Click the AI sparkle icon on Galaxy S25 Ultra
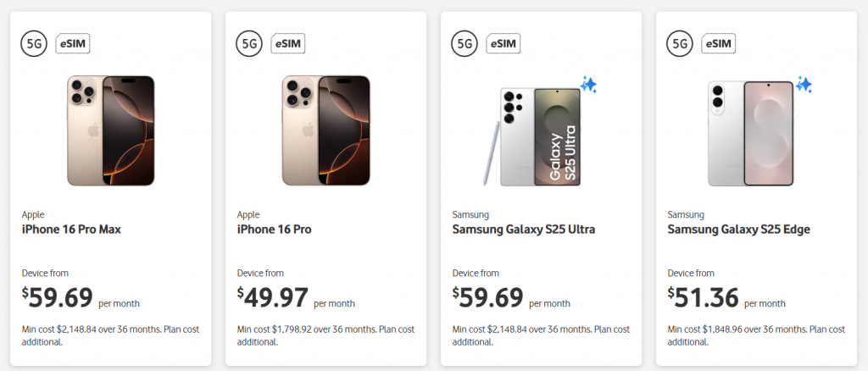868x371 pixels. click(588, 85)
